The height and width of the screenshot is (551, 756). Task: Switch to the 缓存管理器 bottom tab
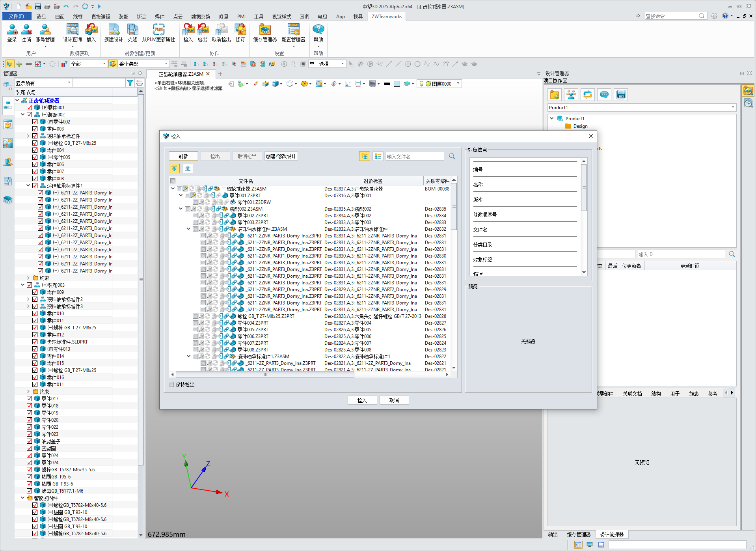tap(578, 535)
